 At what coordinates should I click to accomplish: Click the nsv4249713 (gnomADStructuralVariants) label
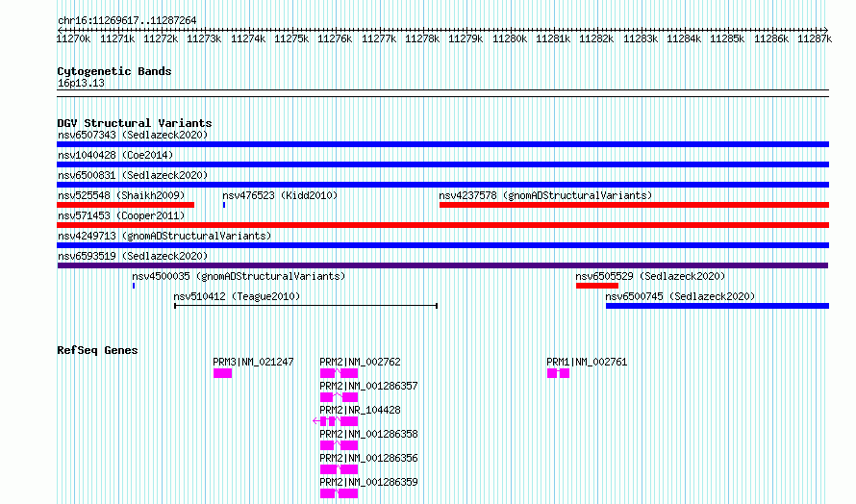coord(164,236)
